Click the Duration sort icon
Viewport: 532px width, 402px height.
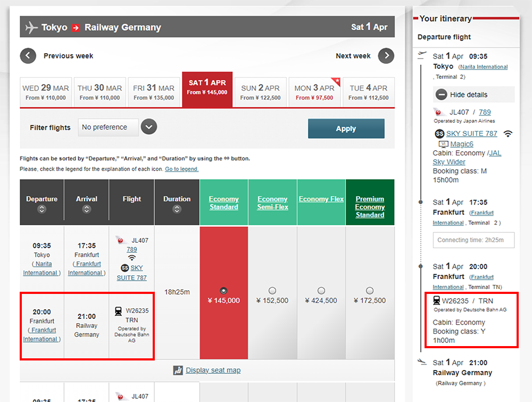(x=177, y=209)
